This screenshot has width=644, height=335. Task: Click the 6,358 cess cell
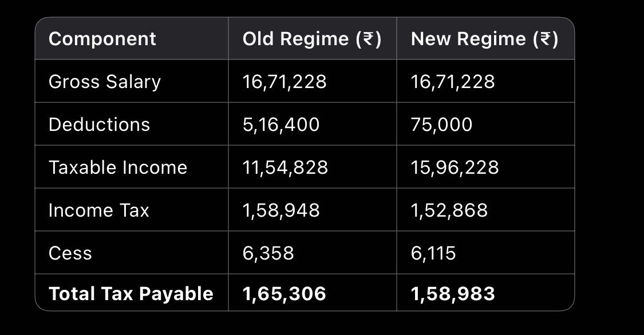(268, 253)
